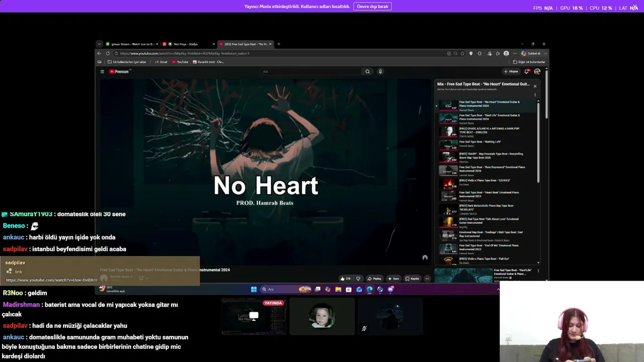Switch to the Yeni Proje - Stüdyo tab
644x362 pixels.
tap(189, 44)
